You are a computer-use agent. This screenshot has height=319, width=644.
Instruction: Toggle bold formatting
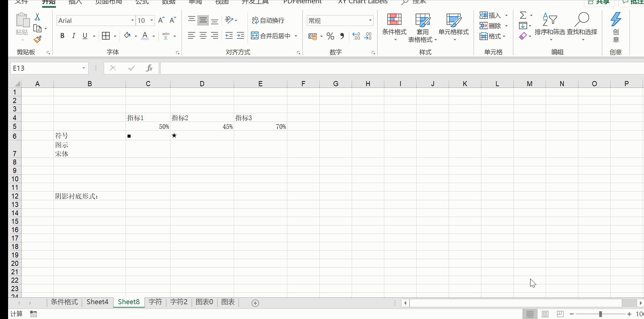(62, 36)
